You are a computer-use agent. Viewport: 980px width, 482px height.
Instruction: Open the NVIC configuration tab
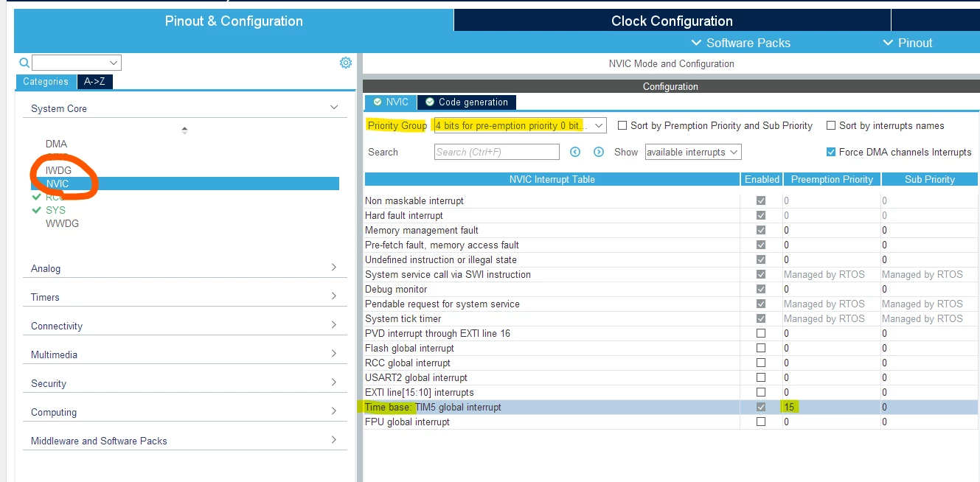[x=391, y=102]
